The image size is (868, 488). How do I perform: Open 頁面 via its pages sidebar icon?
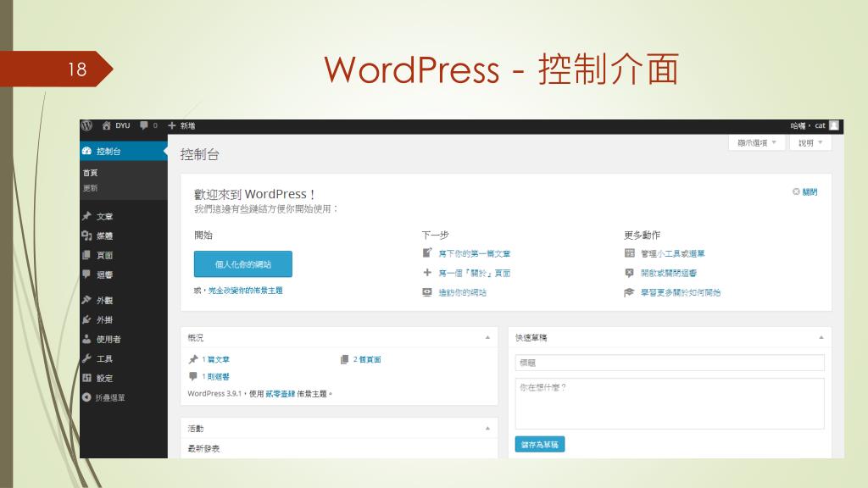pos(86,255)
